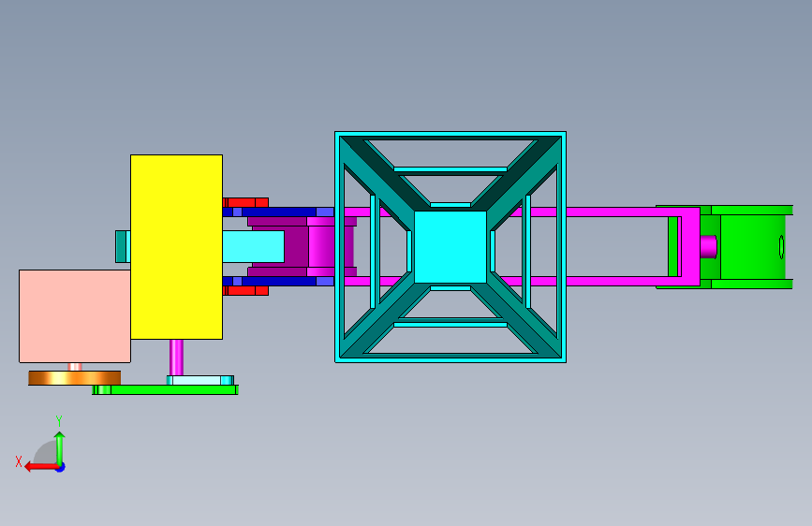812x526 pixels.
Task: Select the lower dark blue bar
Action: [x=278, y=281]
